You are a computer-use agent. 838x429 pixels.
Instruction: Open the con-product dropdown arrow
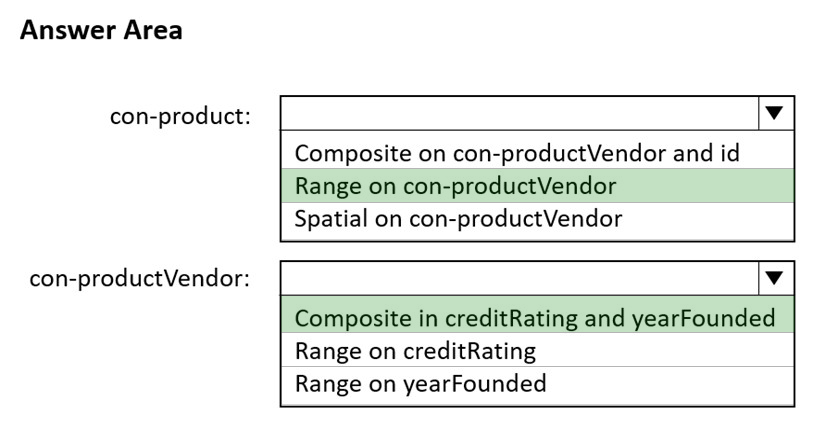775,113
